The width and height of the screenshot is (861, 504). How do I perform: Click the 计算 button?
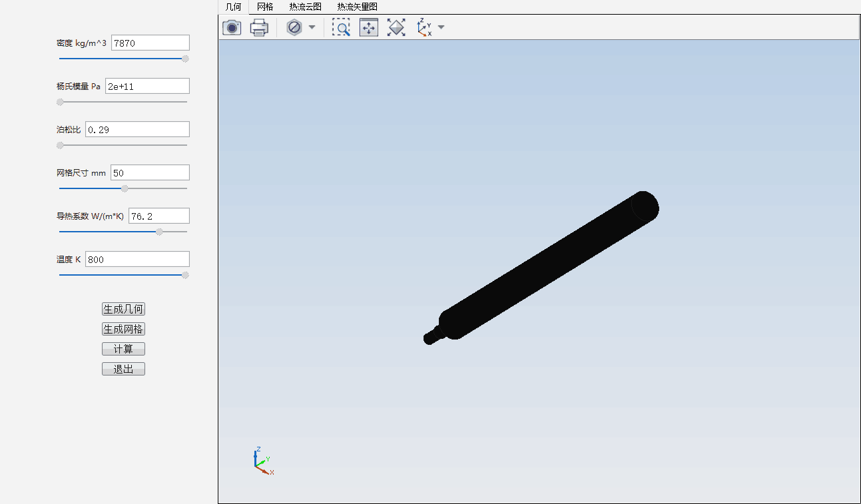pos(123,349)
